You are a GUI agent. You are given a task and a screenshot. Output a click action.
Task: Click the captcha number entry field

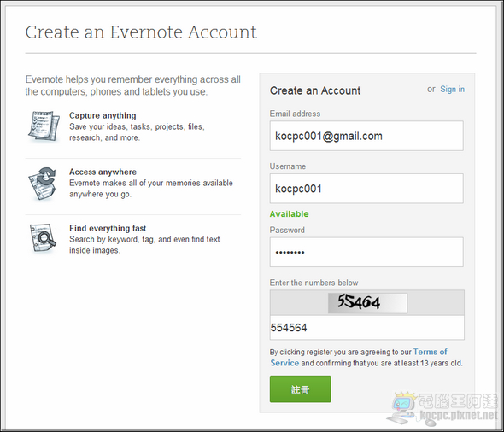point(367,328)
